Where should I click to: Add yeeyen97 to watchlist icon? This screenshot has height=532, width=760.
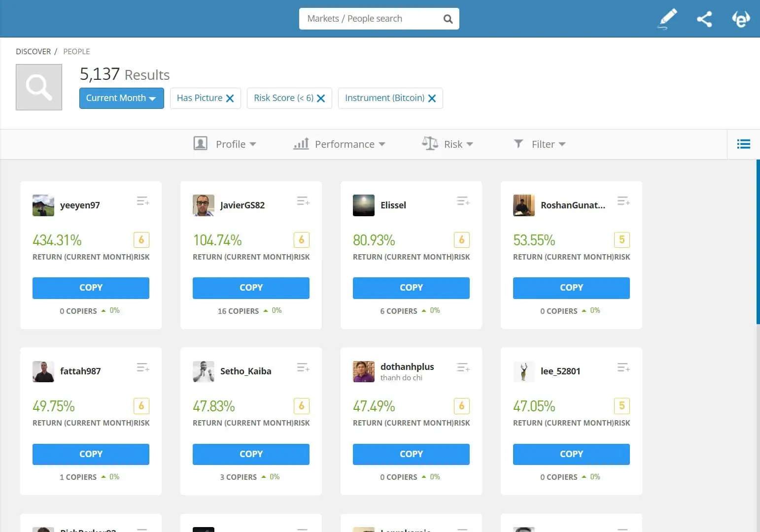(x=142, y=200)
